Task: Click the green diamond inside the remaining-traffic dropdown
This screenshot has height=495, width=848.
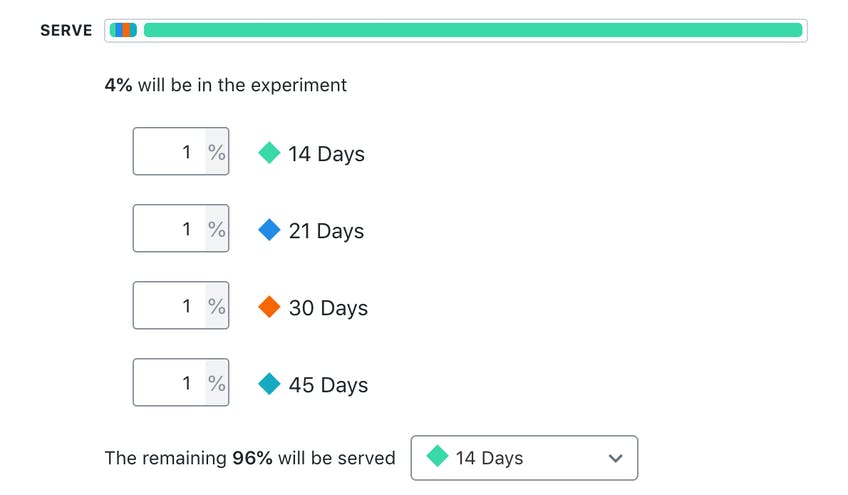Action: click(437, 457)
